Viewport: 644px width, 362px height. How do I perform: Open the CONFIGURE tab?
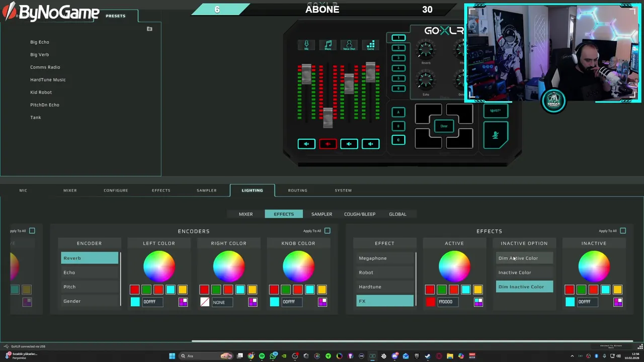click(x=116, y=191)
